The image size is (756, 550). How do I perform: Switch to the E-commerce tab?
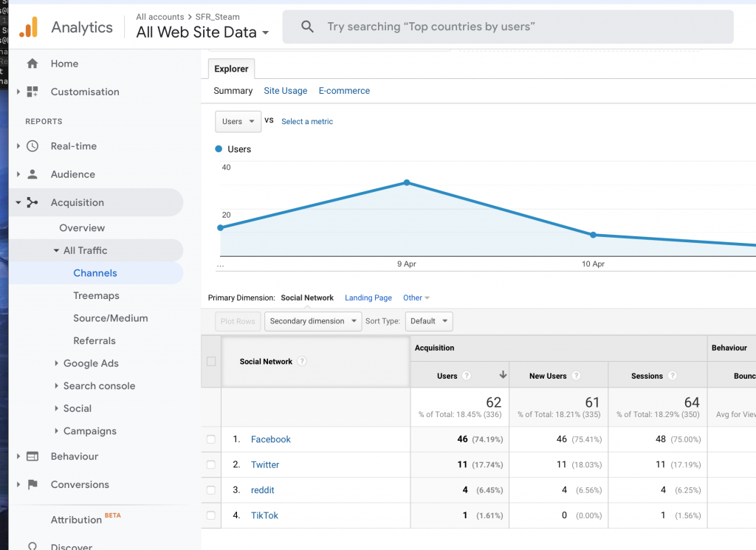[344, 91]
